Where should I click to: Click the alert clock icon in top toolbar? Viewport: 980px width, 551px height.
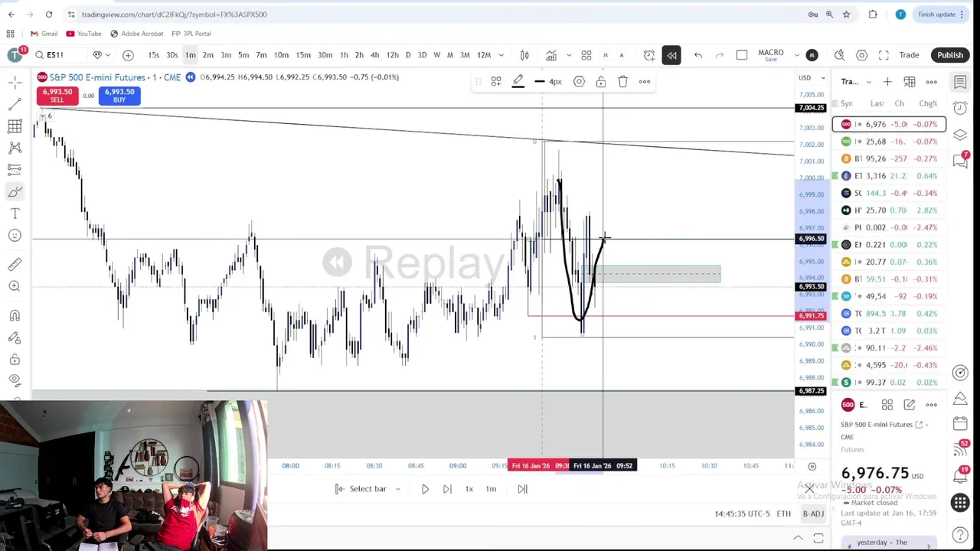649,55
